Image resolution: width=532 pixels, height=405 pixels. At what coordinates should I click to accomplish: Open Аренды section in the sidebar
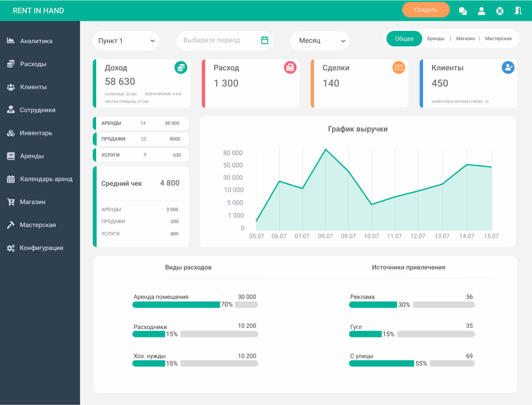[x=32, y=156]
